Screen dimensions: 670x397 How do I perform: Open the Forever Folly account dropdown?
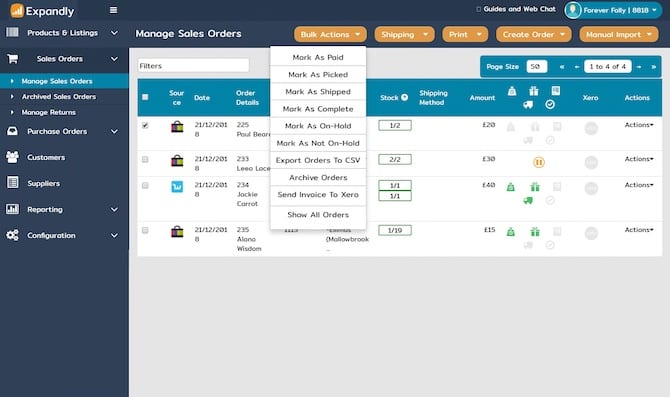tap(613, 10)
